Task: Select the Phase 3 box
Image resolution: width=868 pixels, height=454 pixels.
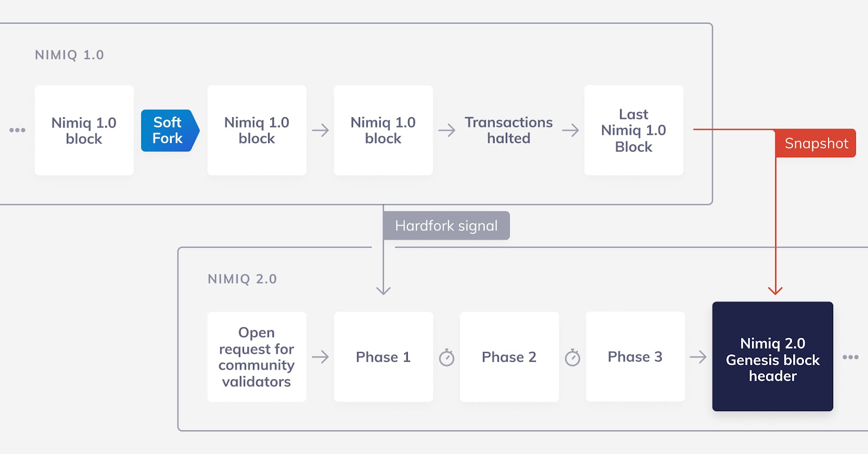Action: click(635, 357)
